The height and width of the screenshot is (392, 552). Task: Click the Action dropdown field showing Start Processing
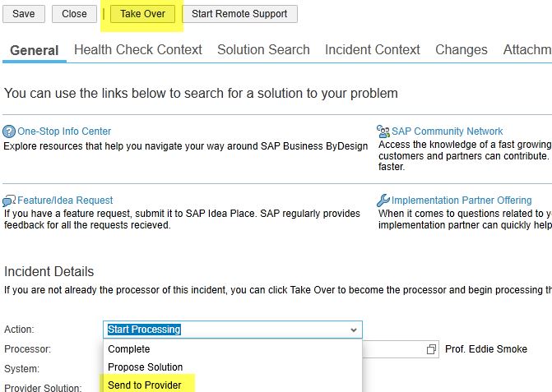[x=232, y=330]
